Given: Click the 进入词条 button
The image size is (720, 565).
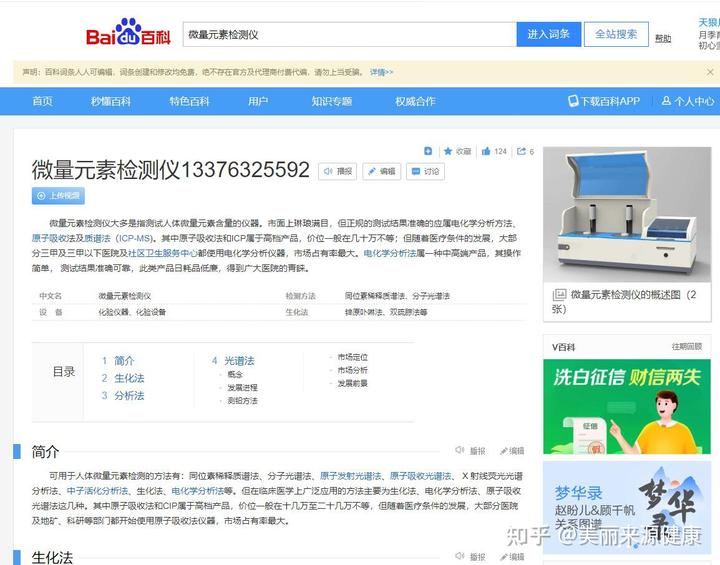Looking at the screenshot, I should (549, 34).
